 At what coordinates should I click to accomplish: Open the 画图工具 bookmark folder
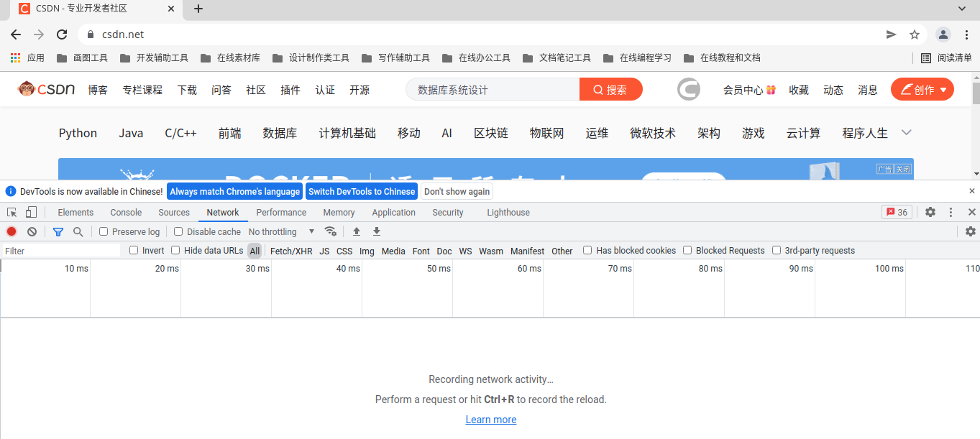click(82, 57)
